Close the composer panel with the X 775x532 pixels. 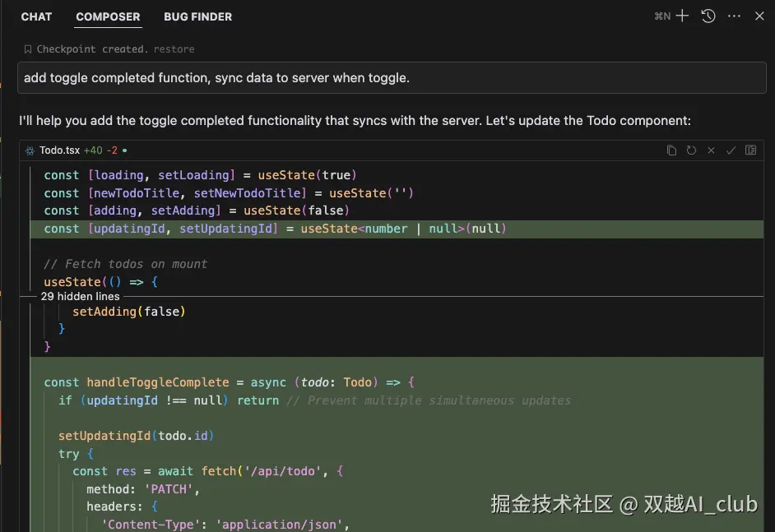point(759,16)
